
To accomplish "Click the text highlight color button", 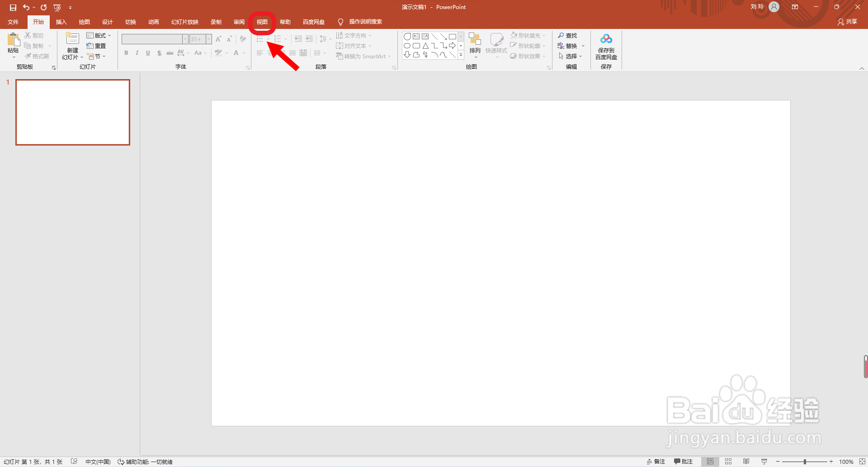I will coord(218,53).
